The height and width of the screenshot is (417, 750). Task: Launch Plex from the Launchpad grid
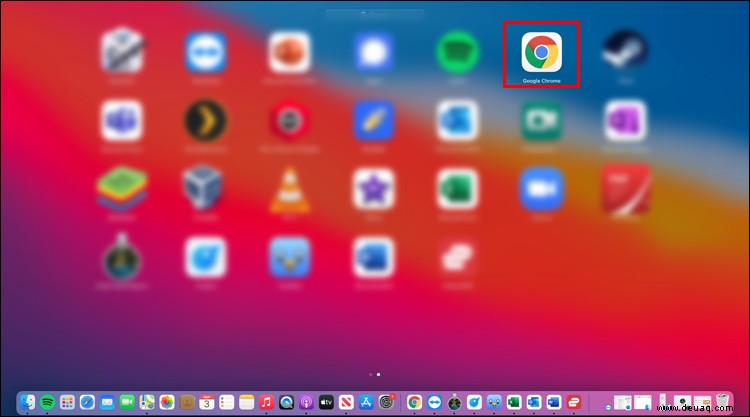tap(206, 121)
